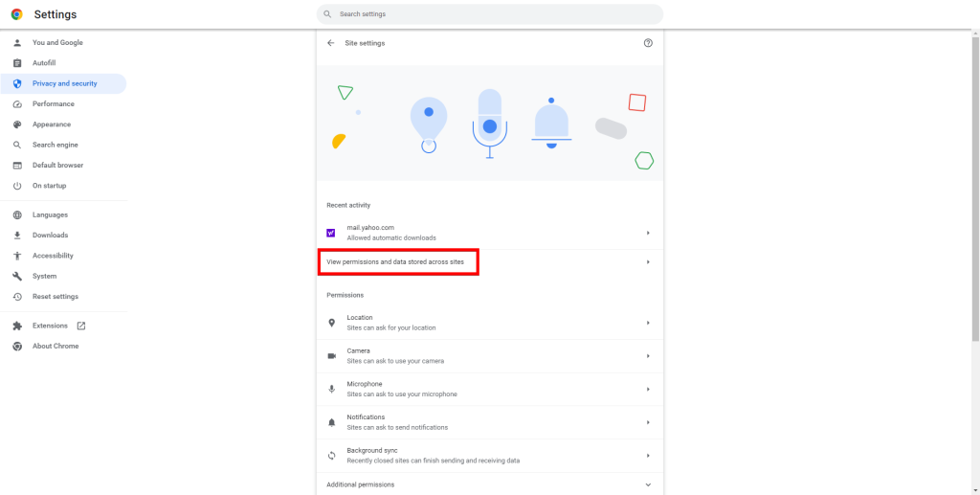Expand the mail.yahoo.com row arrow
The image size is (980, 495).
(x=648, y=233)
